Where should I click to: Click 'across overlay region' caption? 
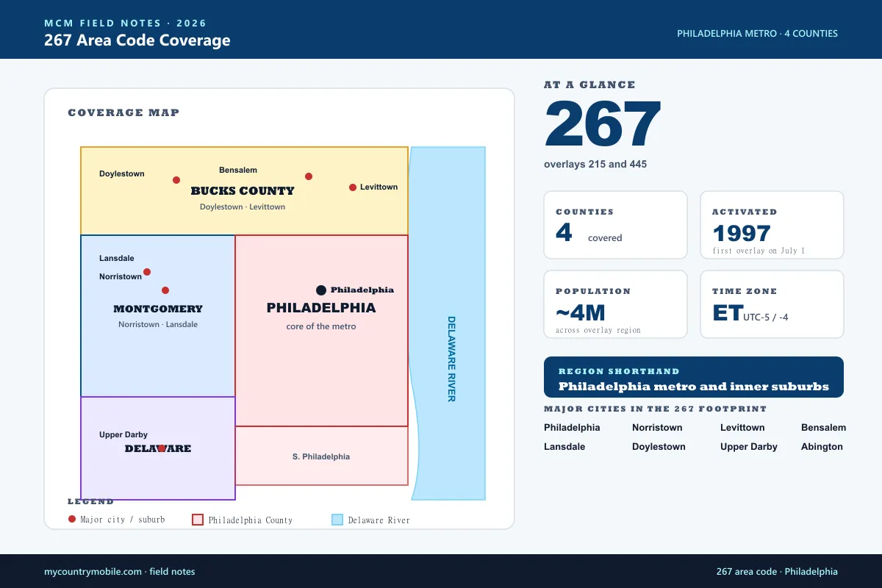point(598,330)
